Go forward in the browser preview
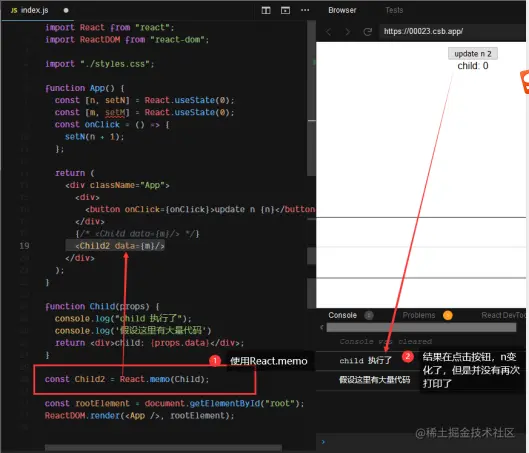Image resolution: width=529 pixels, height=453 pixels. [347, 32]
